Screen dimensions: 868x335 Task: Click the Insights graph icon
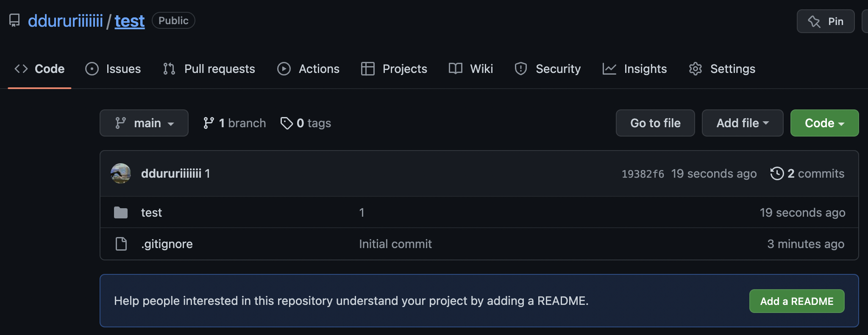point(609,69)
